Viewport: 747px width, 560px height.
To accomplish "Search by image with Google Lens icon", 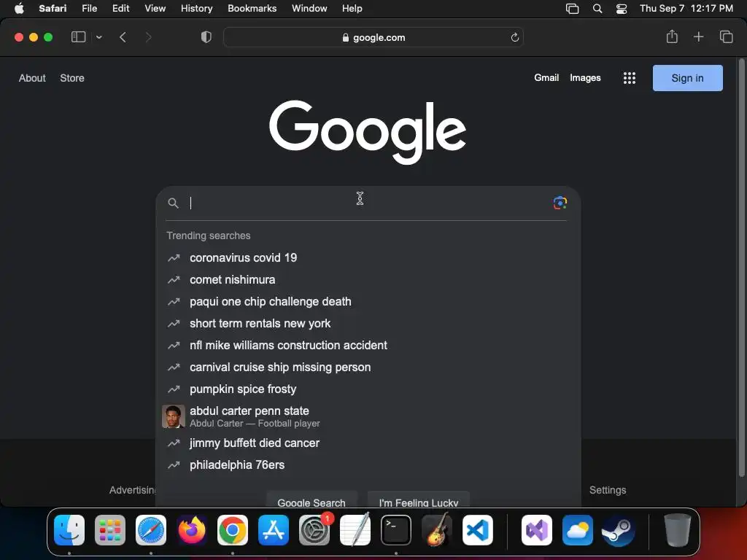I will [560, 203].
